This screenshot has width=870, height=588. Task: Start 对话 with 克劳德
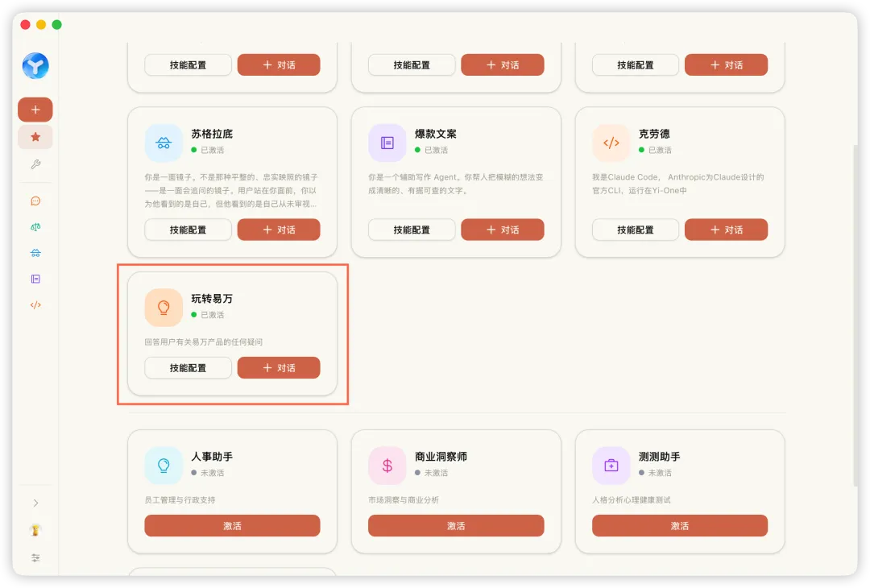tap(727, 230)
